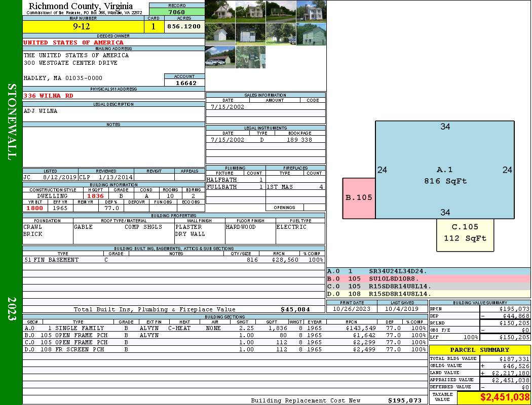Click the blue A.0 SR34U24L34D24 legend row

(429, 271)
